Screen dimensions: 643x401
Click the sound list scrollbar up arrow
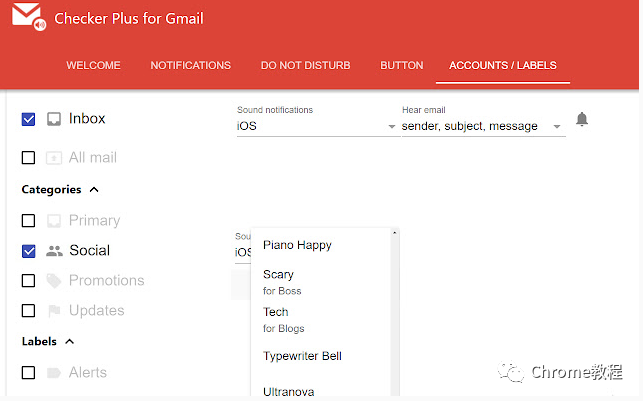point(394,233)
